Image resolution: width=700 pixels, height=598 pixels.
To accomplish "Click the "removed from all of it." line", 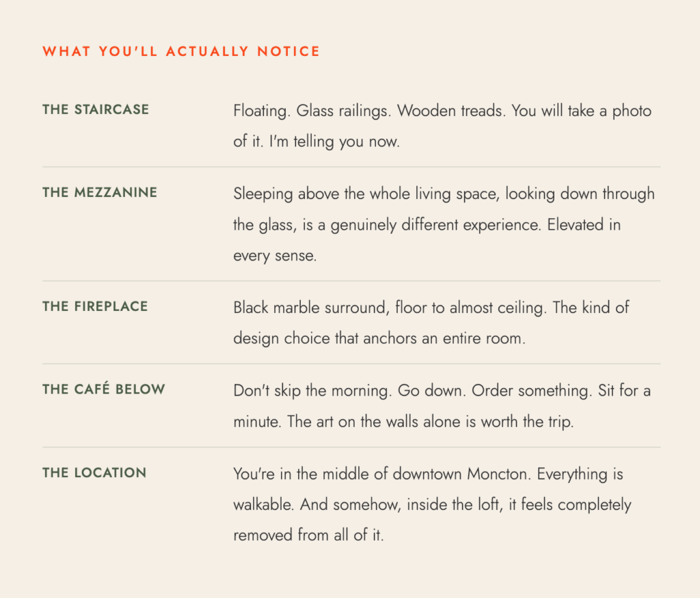I will [x=308, y=536].
